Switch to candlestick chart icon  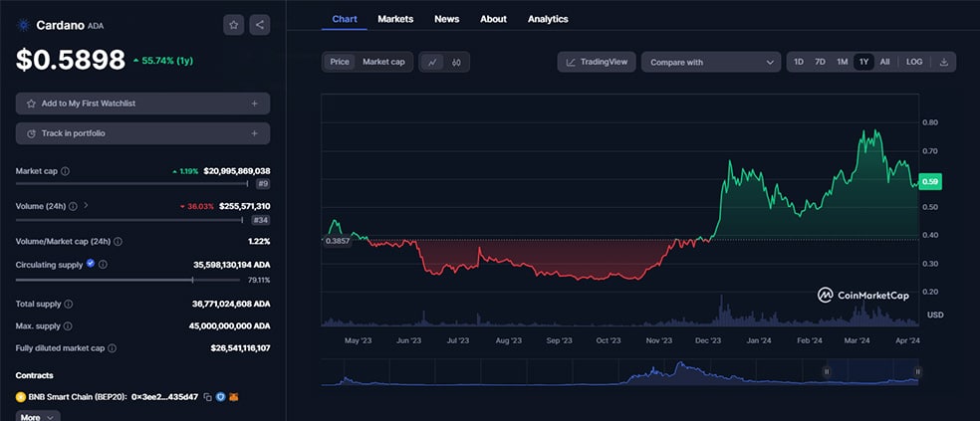[x=456, y=62]
